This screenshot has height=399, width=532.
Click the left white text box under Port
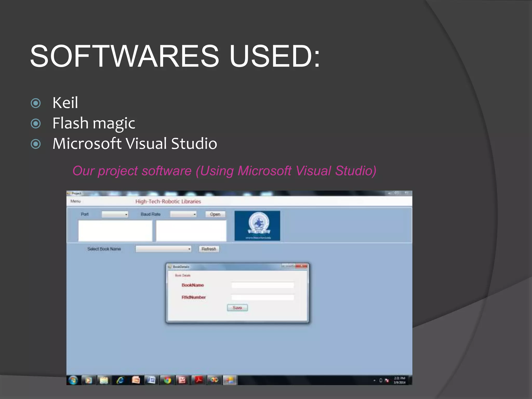(x=115, y=231)
